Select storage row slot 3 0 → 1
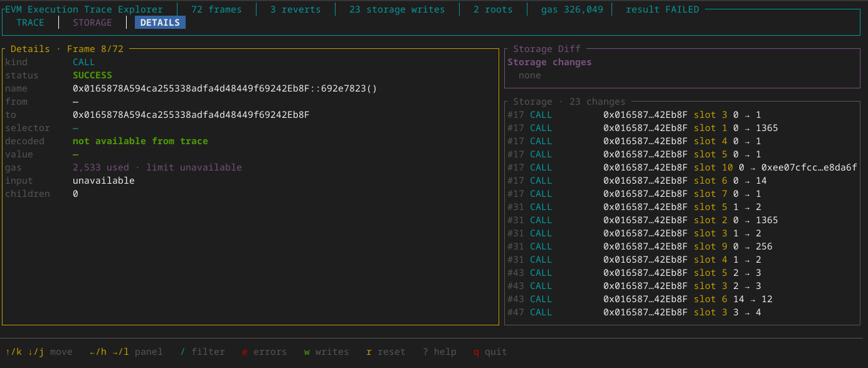 click(x=682, y=115)
